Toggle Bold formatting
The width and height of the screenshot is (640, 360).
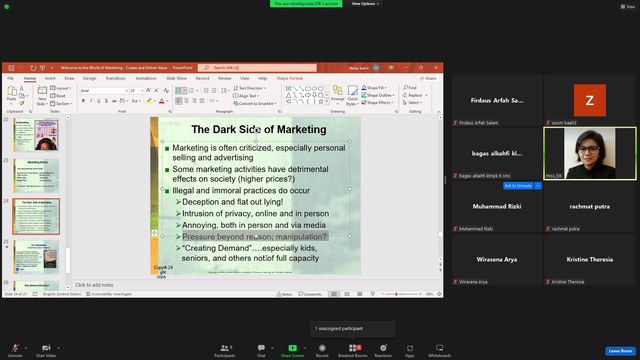point(83,101)
